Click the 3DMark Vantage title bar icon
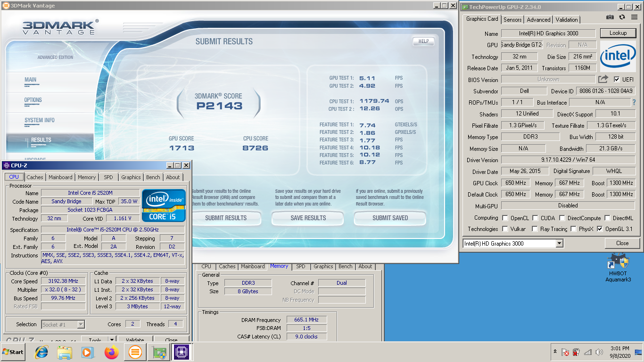 [x=6, y=6]
